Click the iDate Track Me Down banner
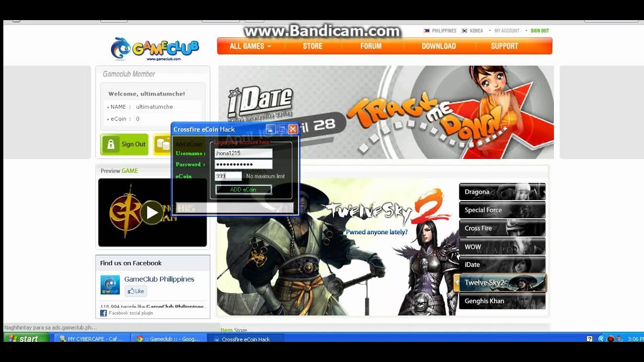 [x=386, y=112]
